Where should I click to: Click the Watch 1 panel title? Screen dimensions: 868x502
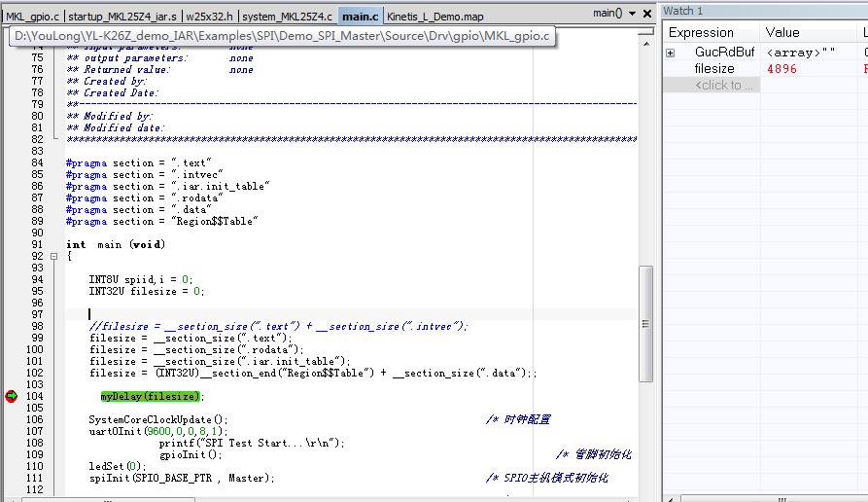682,11
